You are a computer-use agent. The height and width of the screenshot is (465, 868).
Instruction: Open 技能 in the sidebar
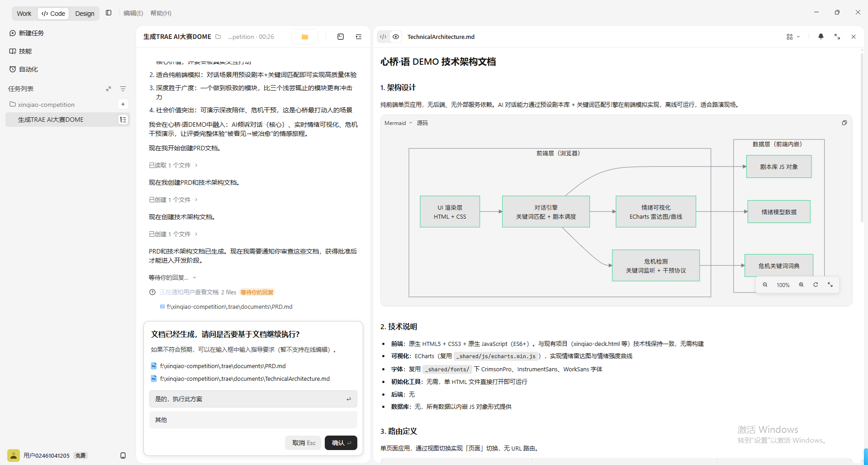(x=21, y=51)
